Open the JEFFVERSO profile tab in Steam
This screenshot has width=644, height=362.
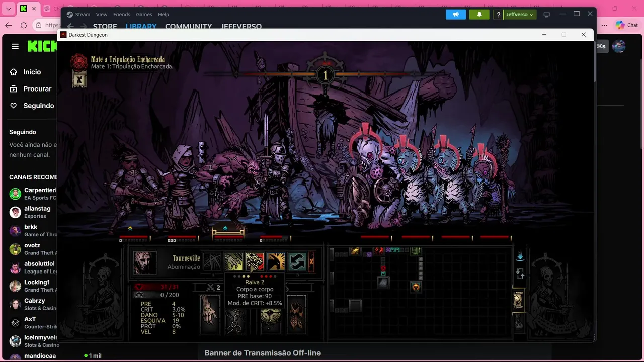(242, 26)
